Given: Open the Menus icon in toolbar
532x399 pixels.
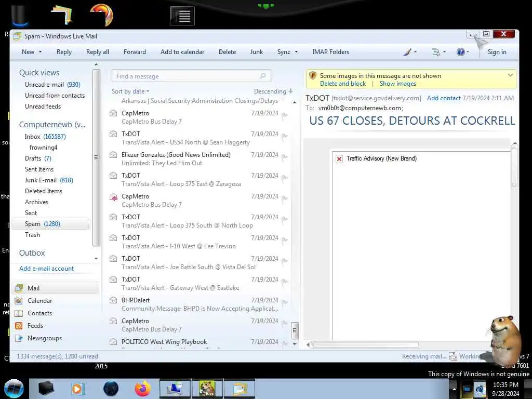Looking at the screenshot, I should click(436, 52).
